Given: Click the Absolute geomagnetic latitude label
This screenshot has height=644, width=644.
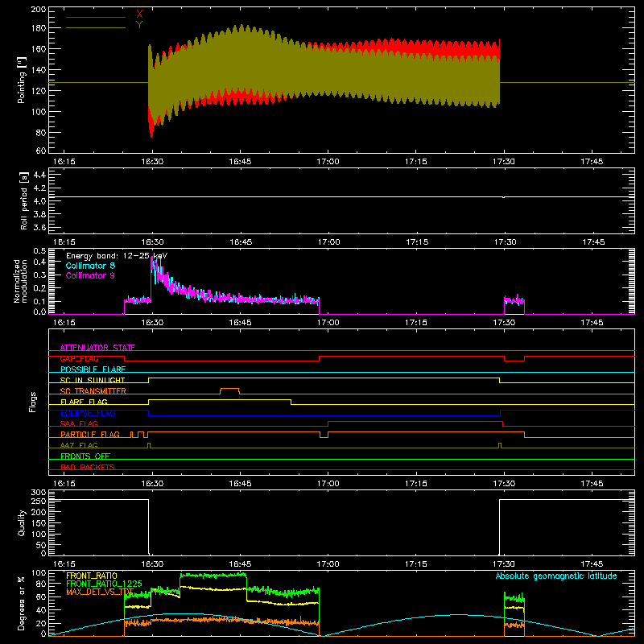Looking at the screenshot, I should coord(556,576).
